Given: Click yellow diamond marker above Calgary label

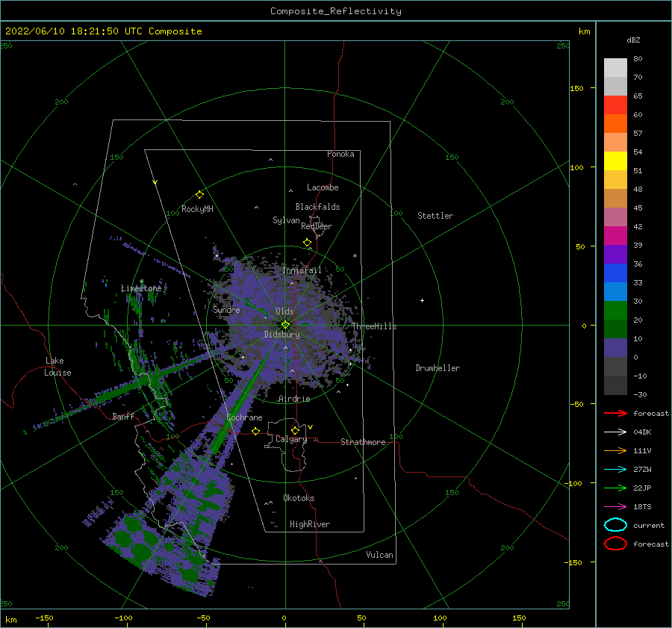Looking at the screenshot, I should (x=295, y=430).
